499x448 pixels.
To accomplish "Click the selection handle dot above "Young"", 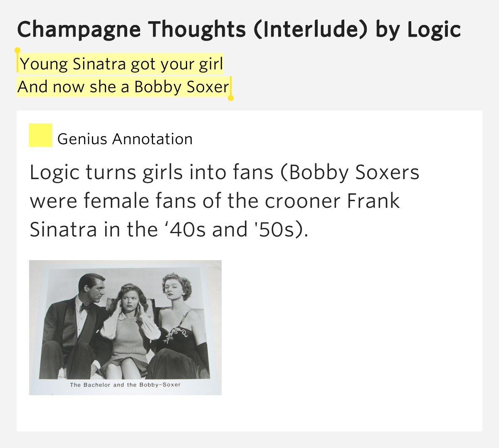I will 17,50.
